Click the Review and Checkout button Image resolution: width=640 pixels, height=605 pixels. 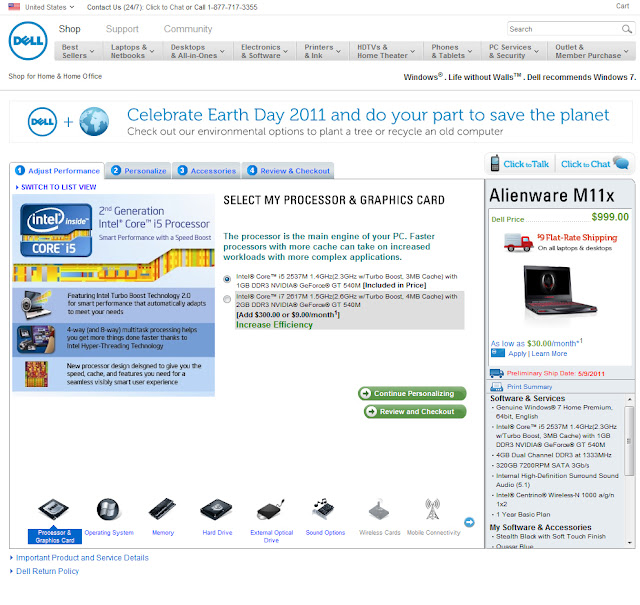pos(415,411)
